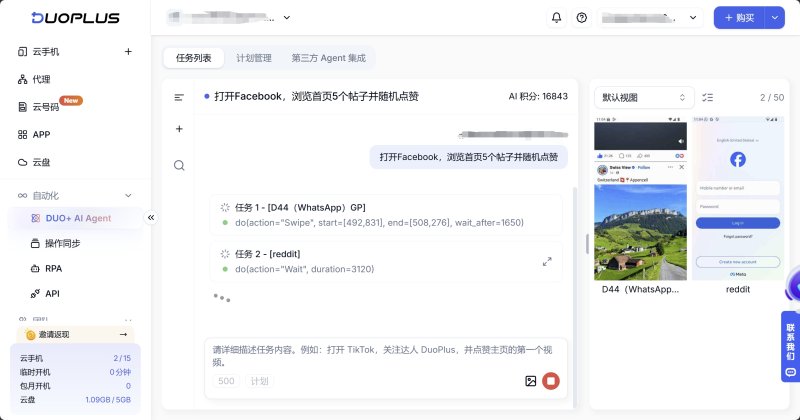
Task: Open the dropdown arrow beside 购买
Action: (774, 18)
